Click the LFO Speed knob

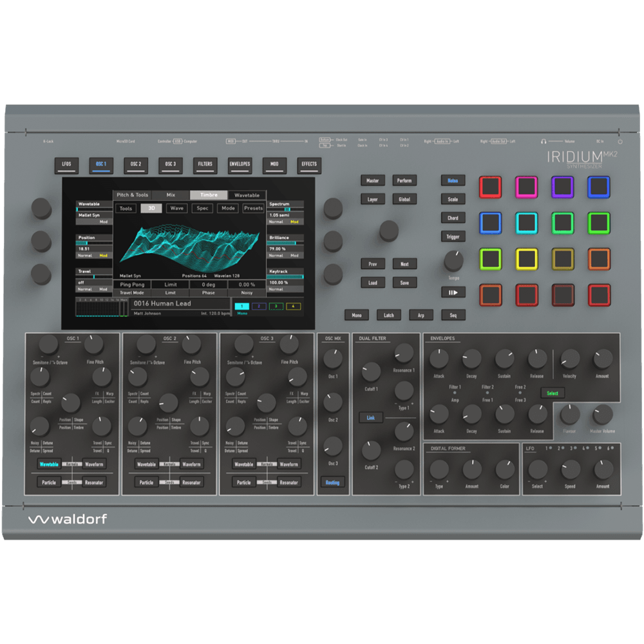pyautogui.click(x=571, y=469)
